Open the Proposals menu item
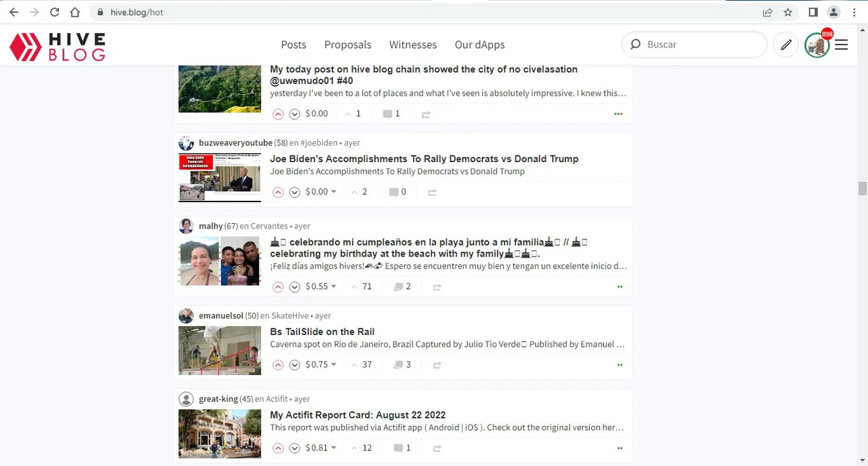The image size is (868, 466). tap(348, 45)
